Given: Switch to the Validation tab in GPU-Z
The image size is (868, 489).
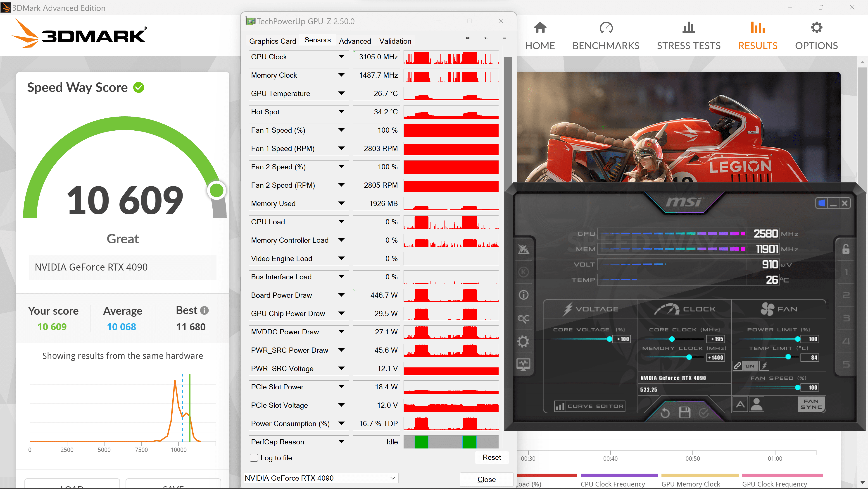Looking at the screenshot, I should [x=395, y=41].
